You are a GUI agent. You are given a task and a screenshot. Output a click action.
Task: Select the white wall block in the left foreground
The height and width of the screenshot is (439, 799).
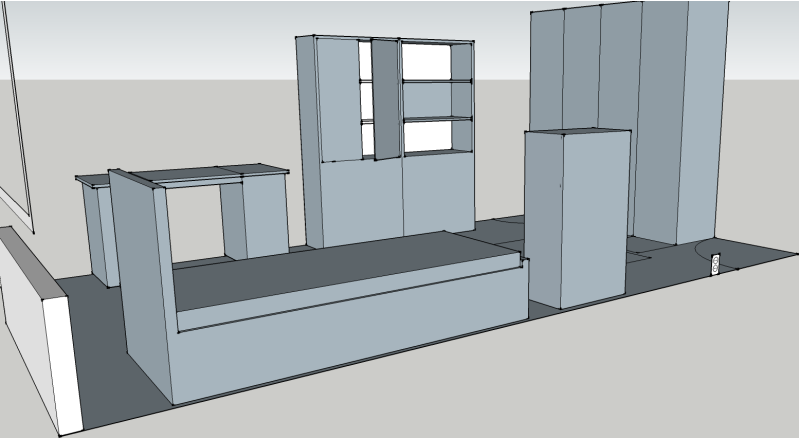41,331
